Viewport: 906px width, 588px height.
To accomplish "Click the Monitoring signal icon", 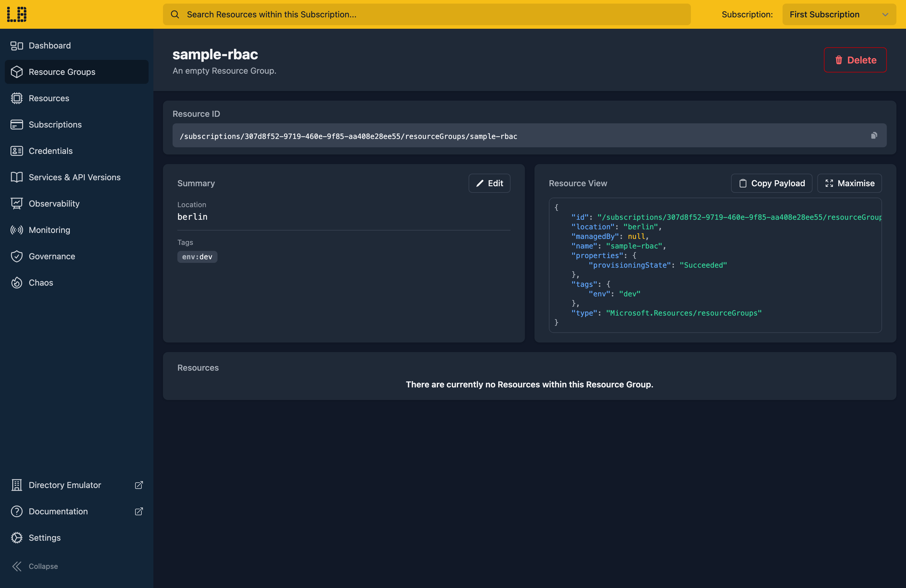I will [17, 230].
